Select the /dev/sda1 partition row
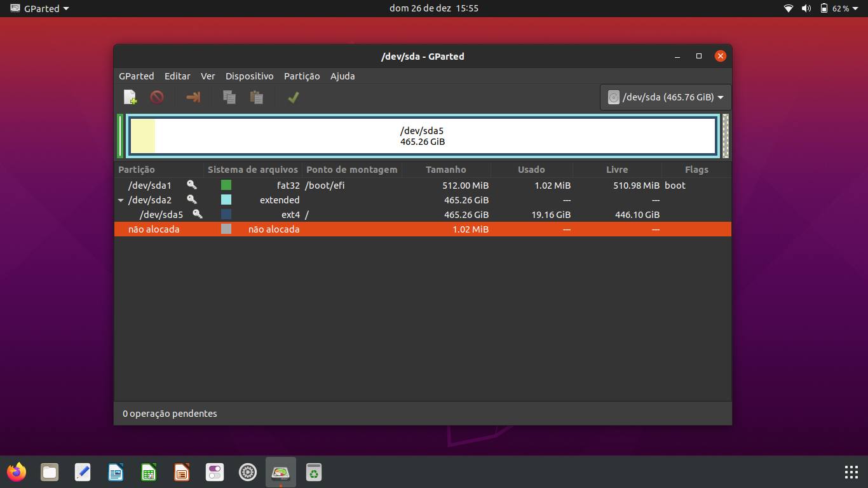 click(x=423, y=186)
